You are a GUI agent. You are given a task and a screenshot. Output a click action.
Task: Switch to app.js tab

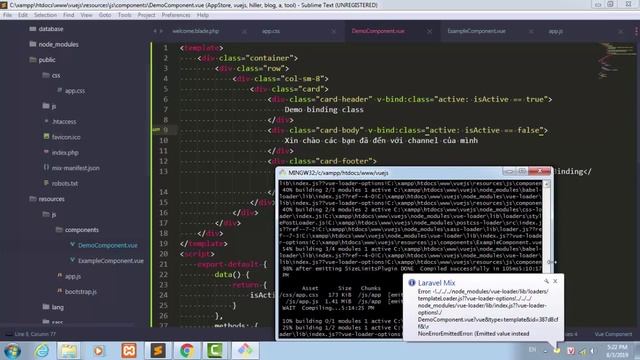pyautogui.click(x=556, y=31)
